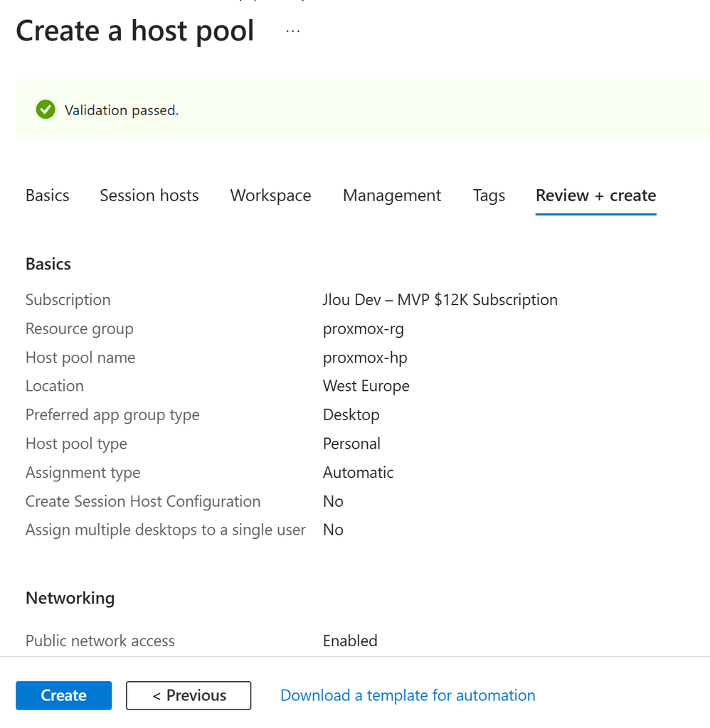Screen dimensions: 710x728
Task: Open the Tags tab
Action: pos(489,196)
